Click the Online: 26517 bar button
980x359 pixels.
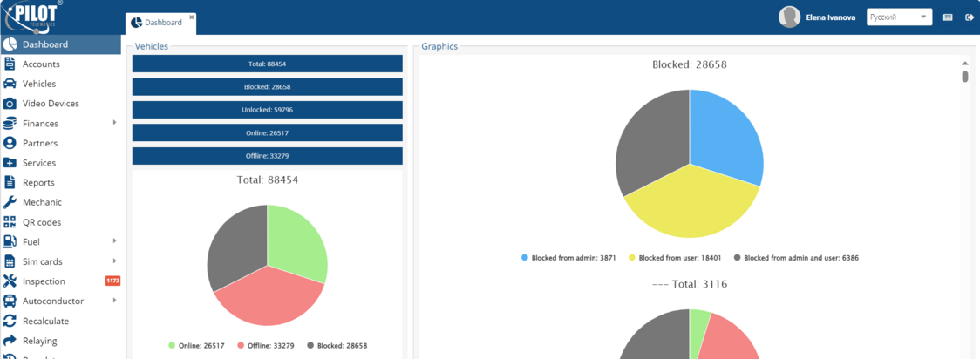pos(267,133)
